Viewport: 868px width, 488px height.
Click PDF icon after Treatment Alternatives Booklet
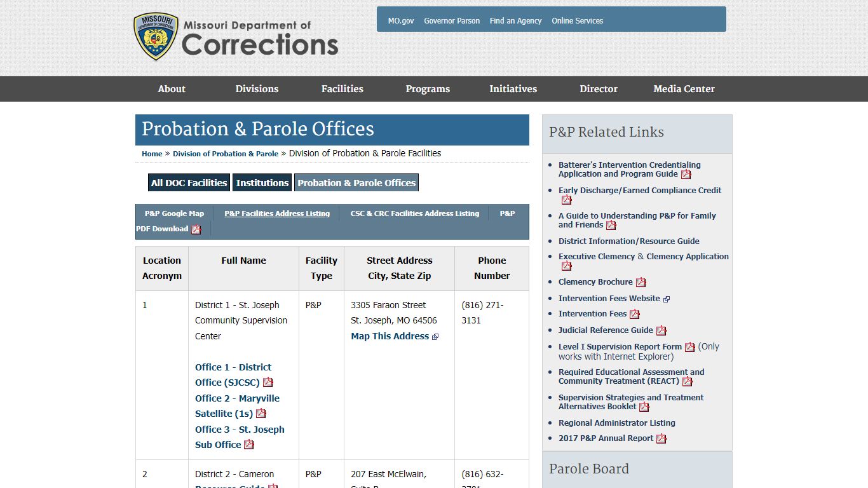(x=644, y=407)
